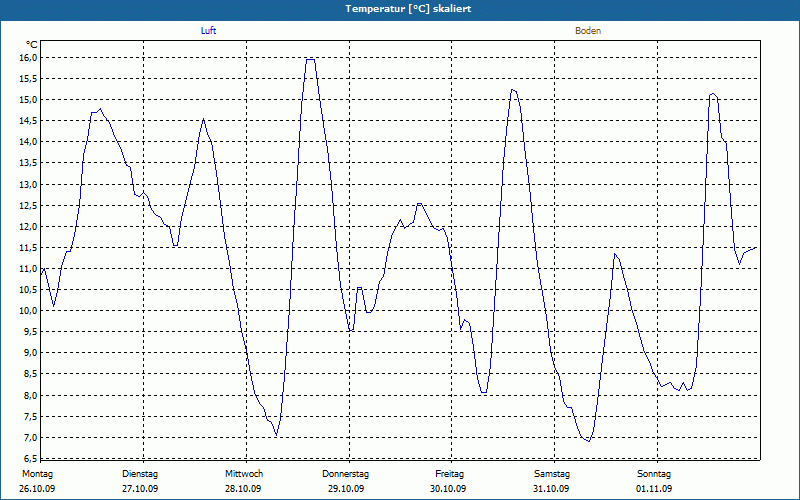Click the 10,5 y-axis value
The image size is (800, 500).
coord(29,290)
